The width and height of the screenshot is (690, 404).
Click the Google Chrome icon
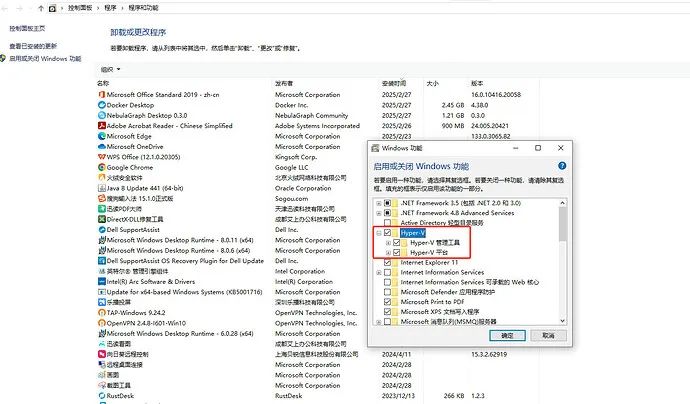pyautogui.click(x=102, y=167)
